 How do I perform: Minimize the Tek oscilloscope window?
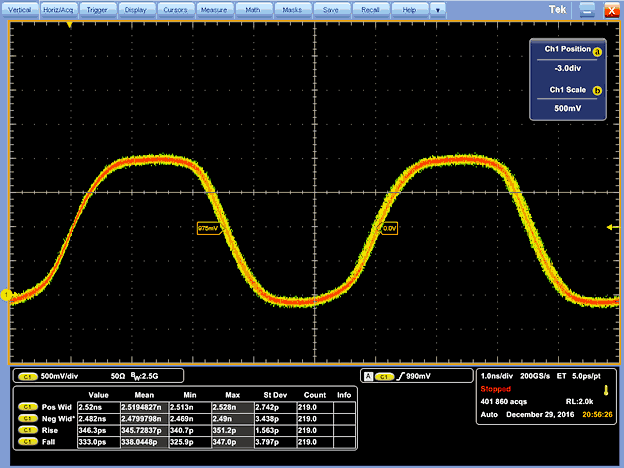pyautogui.click(x=587, y=10)
